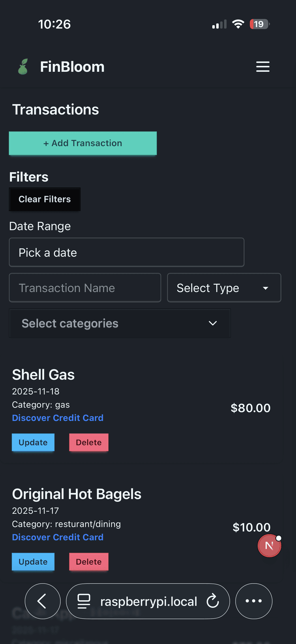Expand the Select categories dropdown
This screenshot has width=296, height=644.
pyautogui.click(x=120, y=323)
